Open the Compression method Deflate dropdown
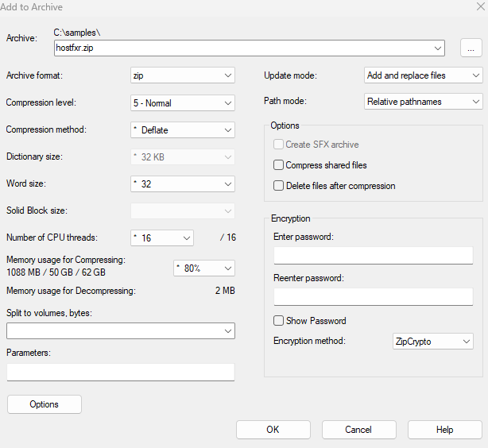This screenshot has height=448, width=488. pyautogui.click(x=182, y=130)
